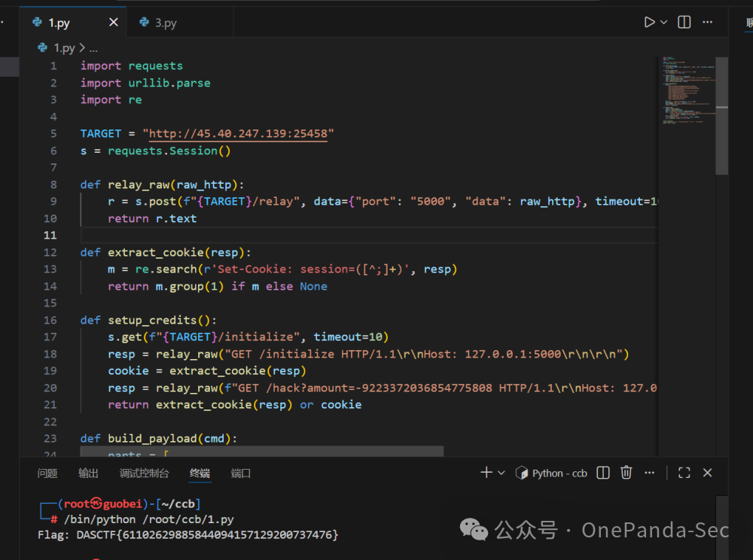
Task: Split the terminal pane
Action: 603,473
